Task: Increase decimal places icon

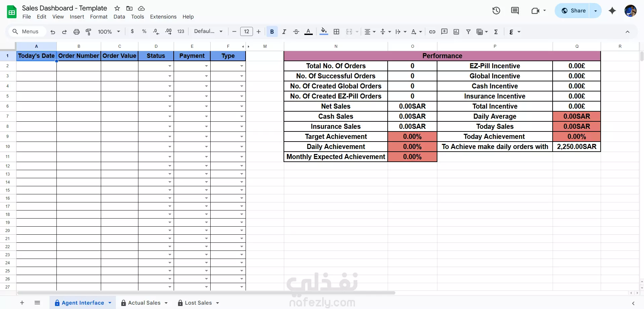Action: tap(168, 31)
